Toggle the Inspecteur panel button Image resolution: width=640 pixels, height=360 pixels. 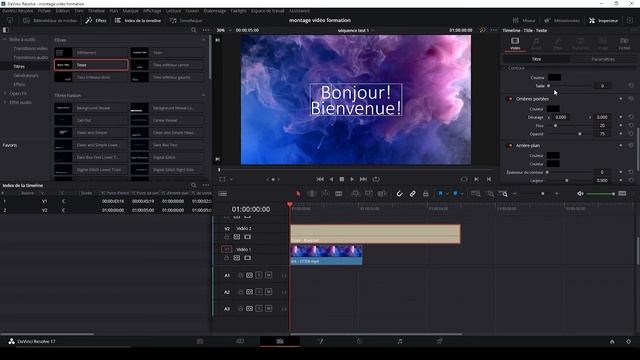(x=604, y=20)
